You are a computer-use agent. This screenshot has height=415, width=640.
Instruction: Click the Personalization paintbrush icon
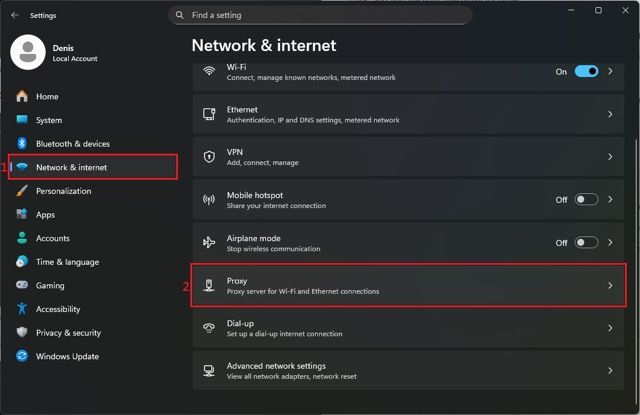point(22,191)
